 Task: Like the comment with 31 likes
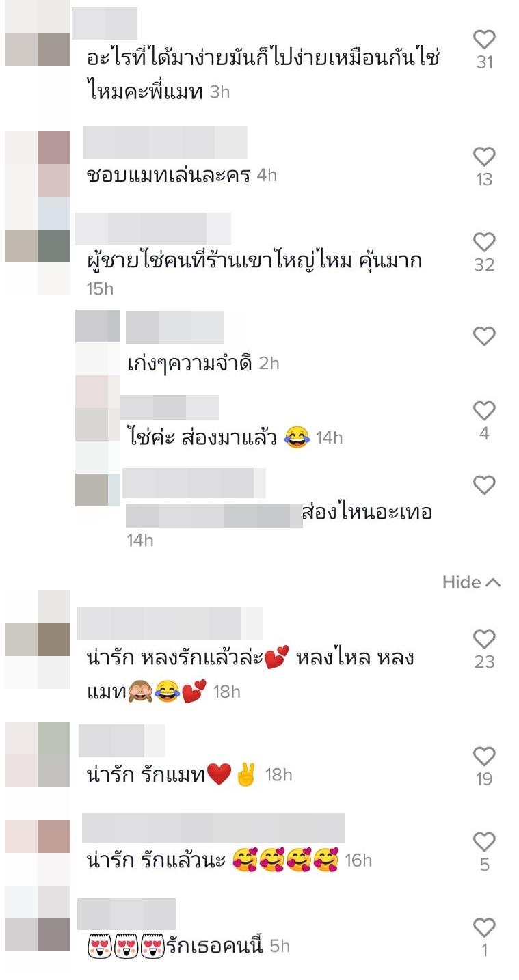484,40
